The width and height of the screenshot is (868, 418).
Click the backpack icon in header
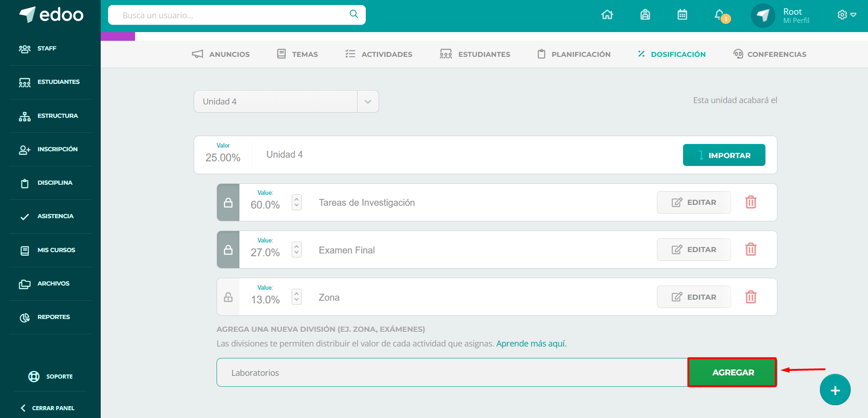pyautogui.click(x=645, y=15)
